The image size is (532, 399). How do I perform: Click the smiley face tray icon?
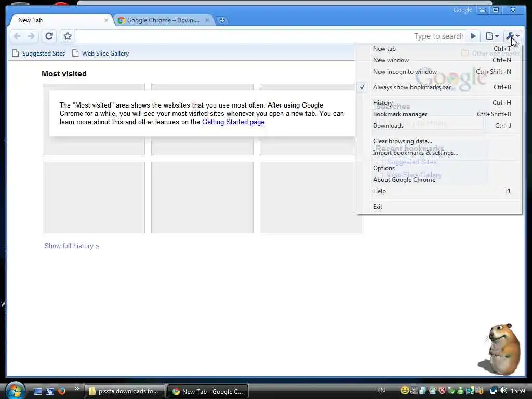pos(404,391)
